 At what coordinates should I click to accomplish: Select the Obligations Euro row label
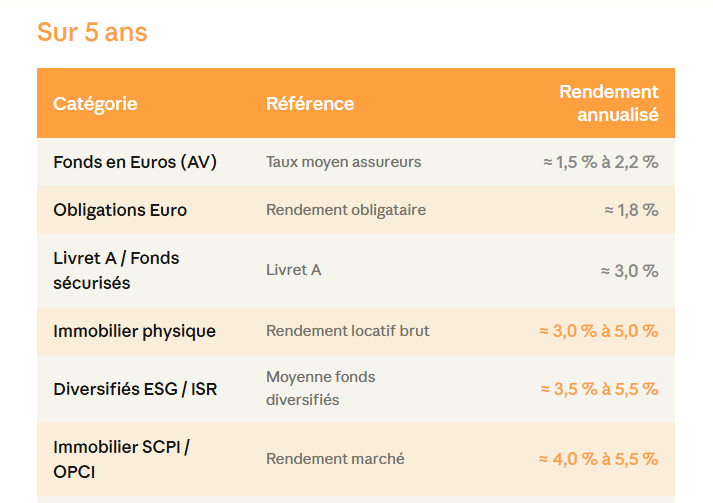[x=120, y=210]
